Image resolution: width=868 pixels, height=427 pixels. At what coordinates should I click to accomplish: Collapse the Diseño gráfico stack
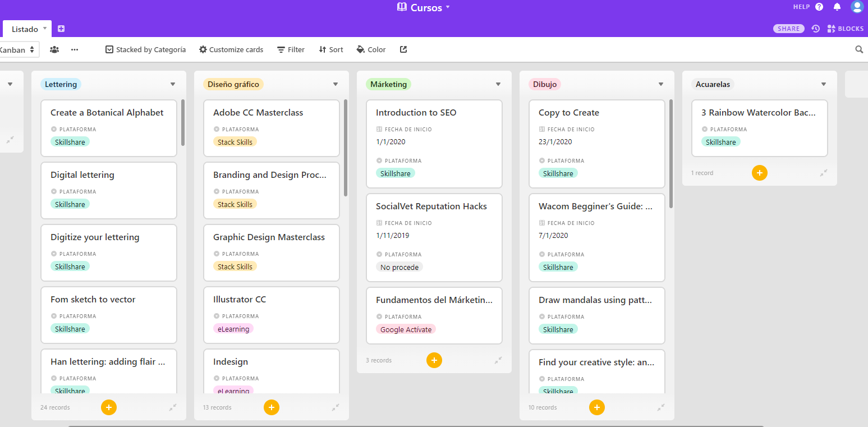pos(336,407)
